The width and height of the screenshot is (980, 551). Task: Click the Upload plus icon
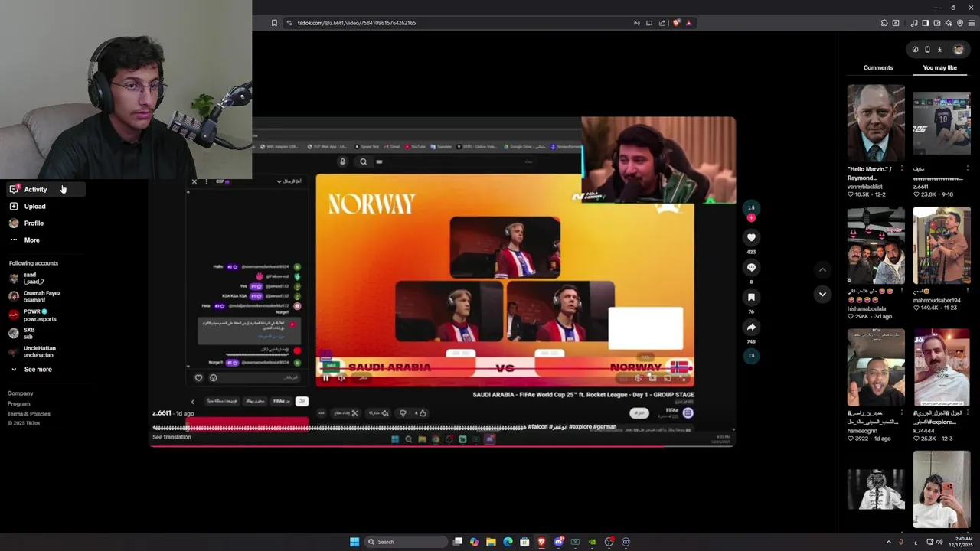pos(14,206)
